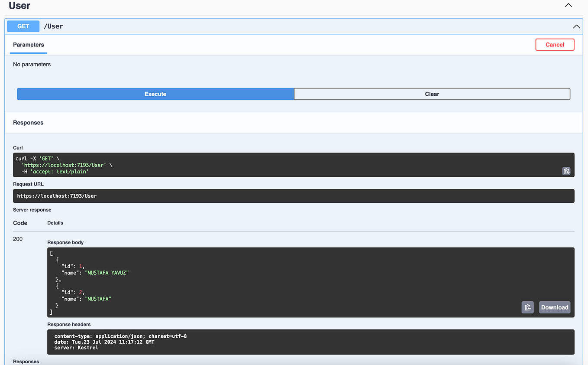Click the Execute button

(155, 94)
